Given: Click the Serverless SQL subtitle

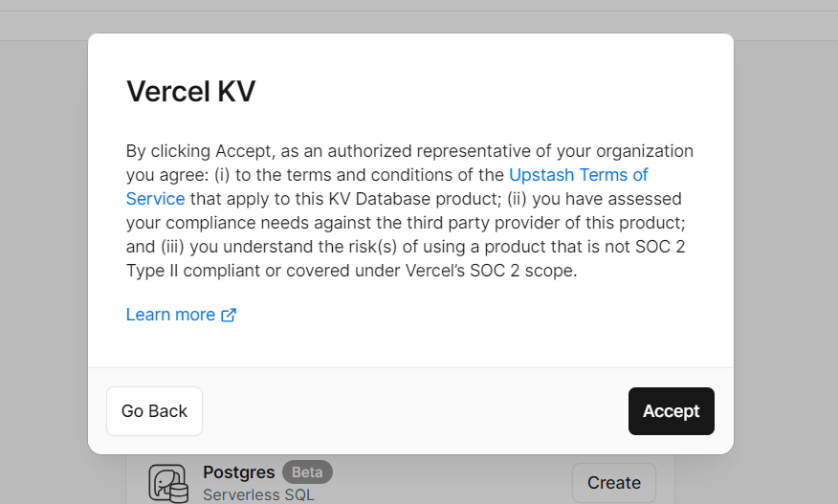Looking at the screenshot, I should point(258,494).
